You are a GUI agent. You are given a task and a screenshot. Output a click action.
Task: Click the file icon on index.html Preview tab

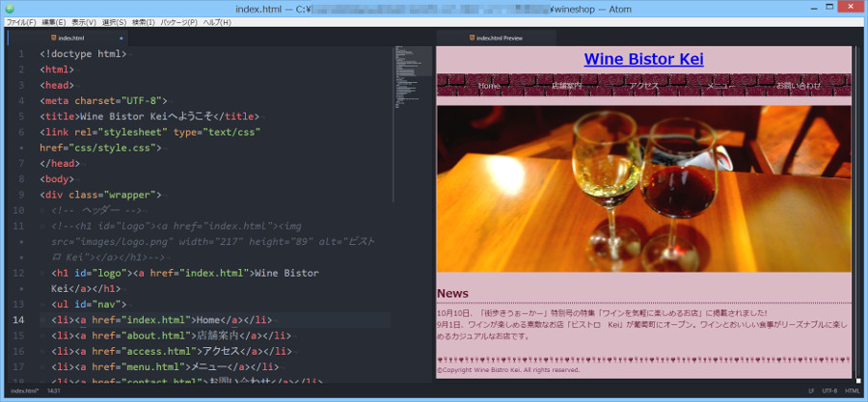point(472,38)
